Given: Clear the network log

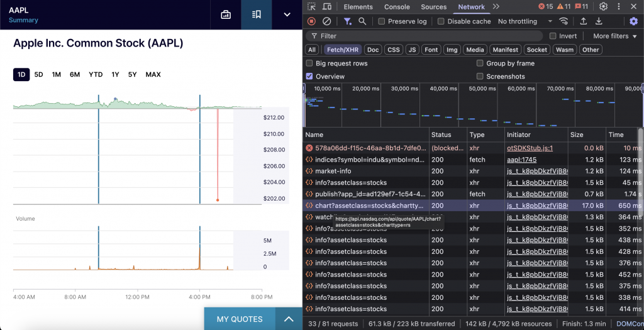Looking at the screenshot, I should coord(326,21).
